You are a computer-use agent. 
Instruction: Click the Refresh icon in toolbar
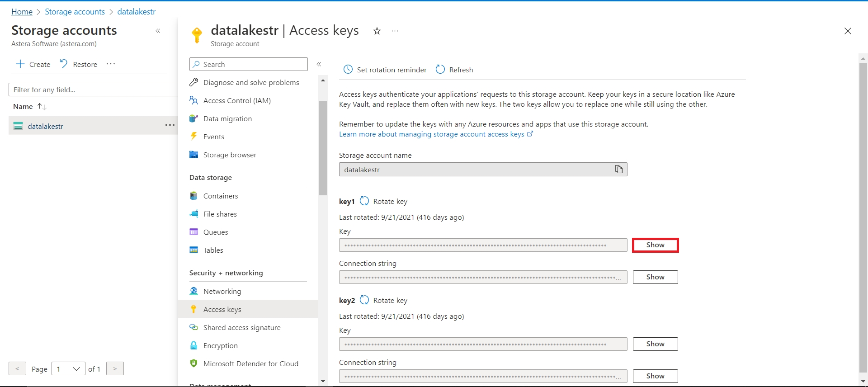pos(440,70)
